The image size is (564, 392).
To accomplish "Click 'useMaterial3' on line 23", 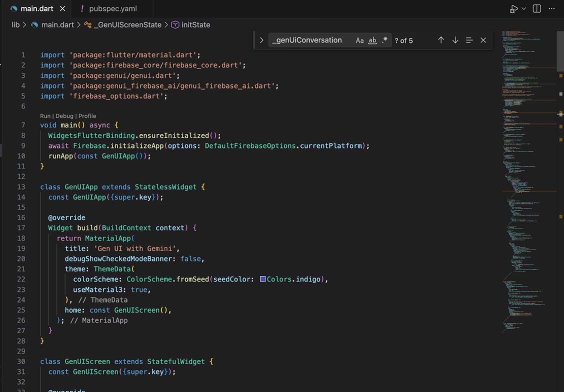I will [x=98, y=289].
